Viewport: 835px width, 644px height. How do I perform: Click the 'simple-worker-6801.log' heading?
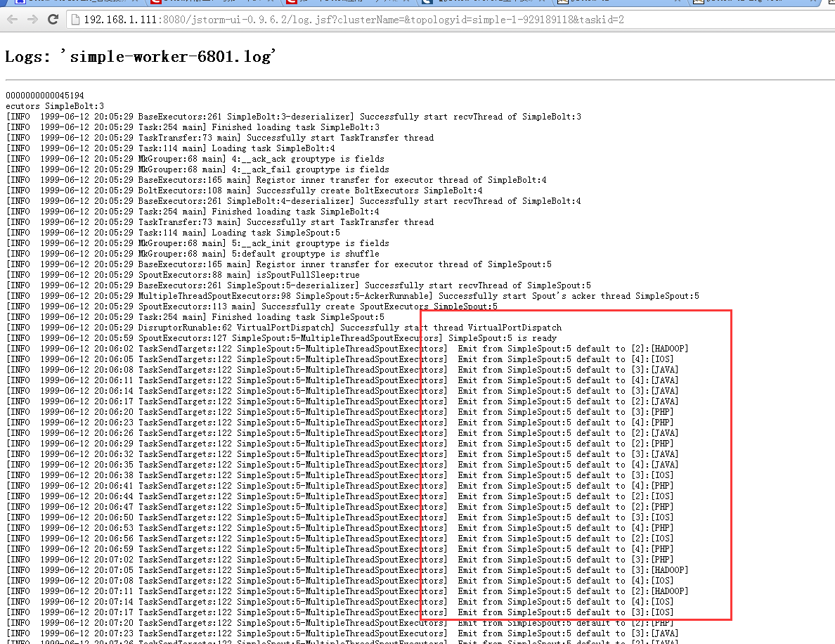(x=141, y=56)
